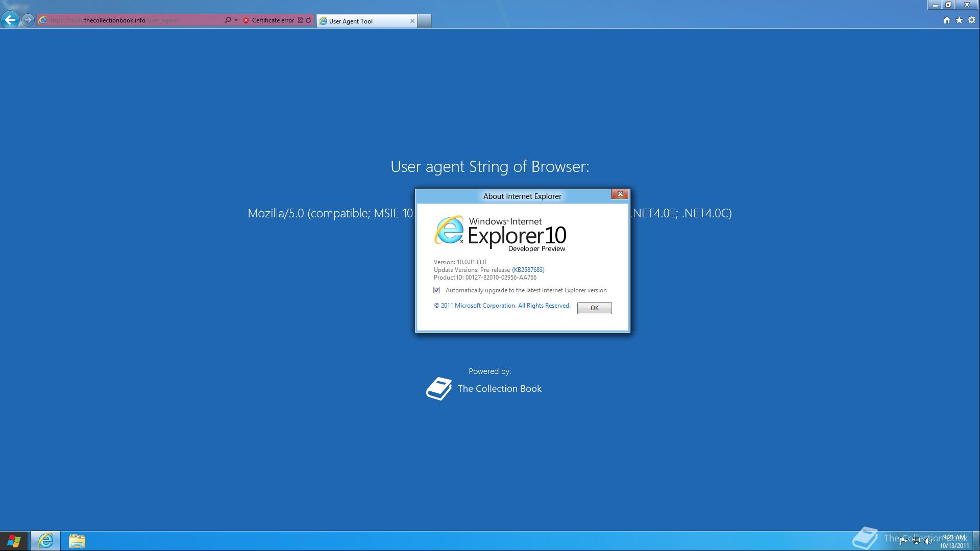
Task: Click the taskbar clock and date
Action: [954, 541]
